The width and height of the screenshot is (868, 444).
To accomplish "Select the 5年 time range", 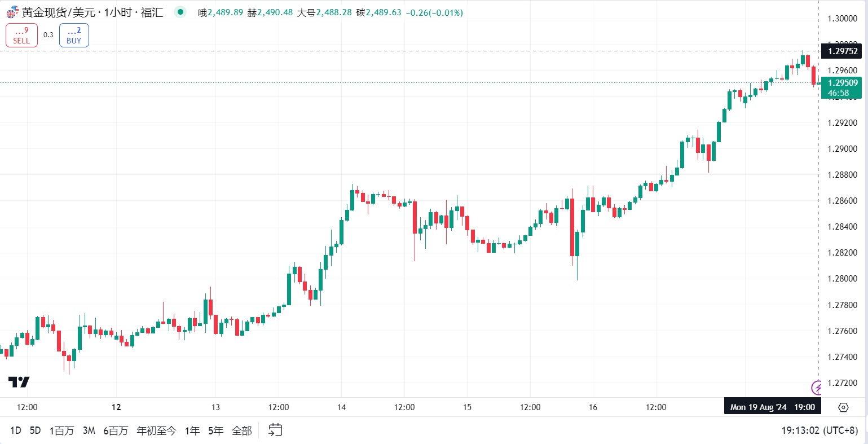I will (215, 430).
